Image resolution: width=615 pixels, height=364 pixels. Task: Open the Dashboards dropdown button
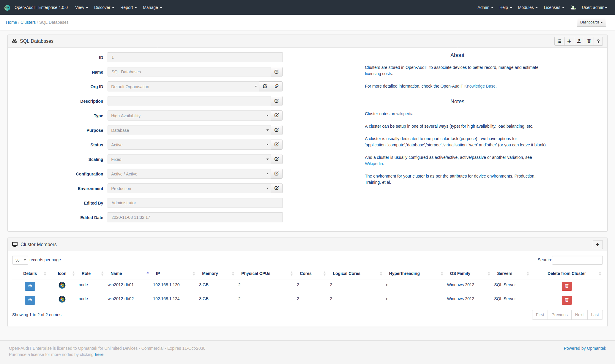[x=591, y=22]
